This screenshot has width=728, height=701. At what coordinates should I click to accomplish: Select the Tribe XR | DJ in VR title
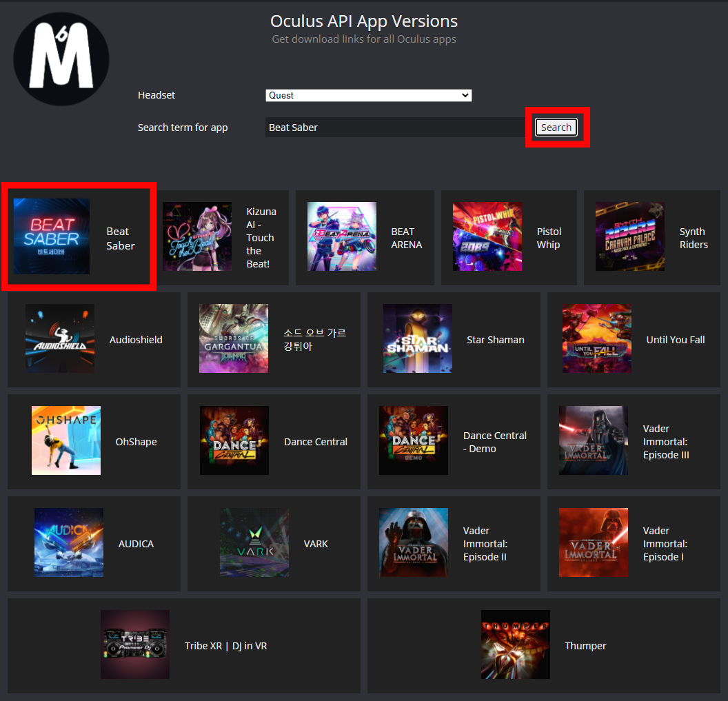[x=225, y=647]
